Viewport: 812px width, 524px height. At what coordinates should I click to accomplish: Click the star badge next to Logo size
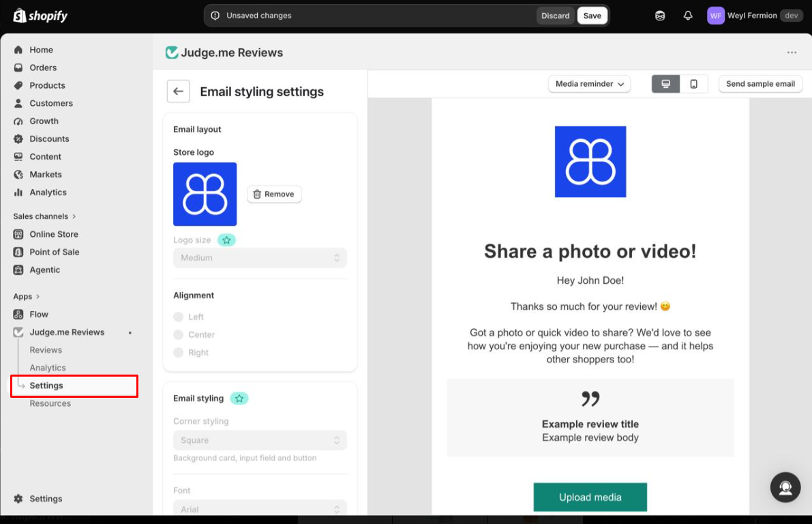coord(226,240)
